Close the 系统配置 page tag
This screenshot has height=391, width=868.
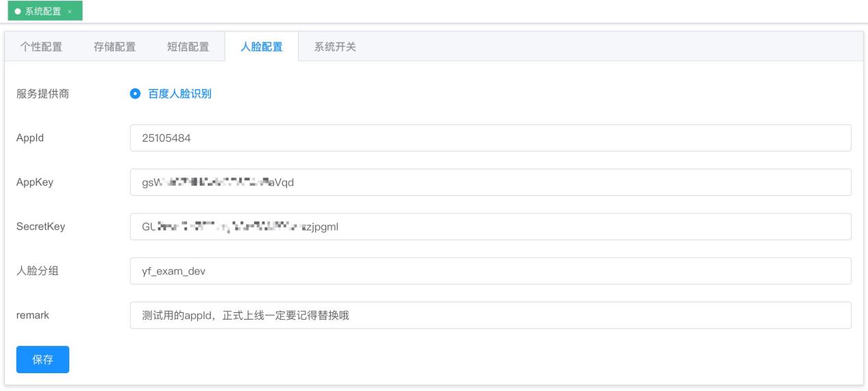(70, 12)
